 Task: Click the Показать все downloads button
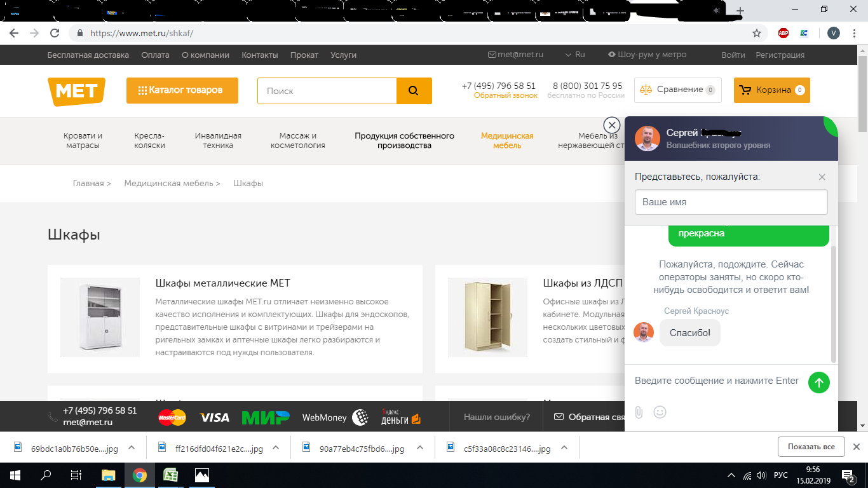click(811, 447)
